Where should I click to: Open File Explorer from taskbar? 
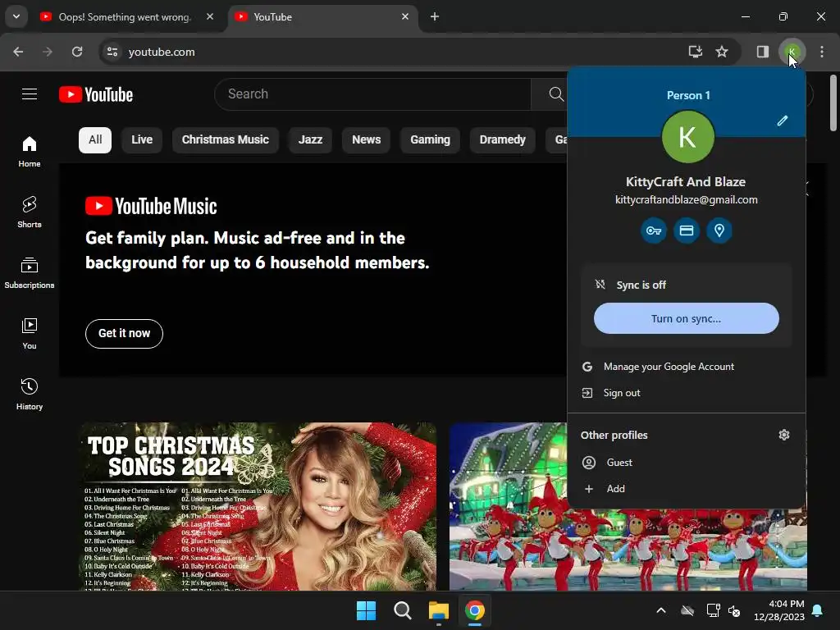click(x=438, y=610)
